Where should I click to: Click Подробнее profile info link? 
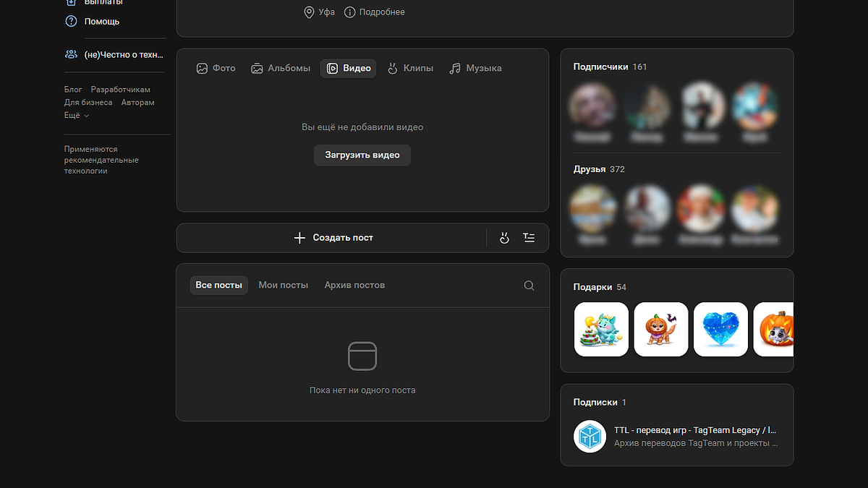point(382,12)
